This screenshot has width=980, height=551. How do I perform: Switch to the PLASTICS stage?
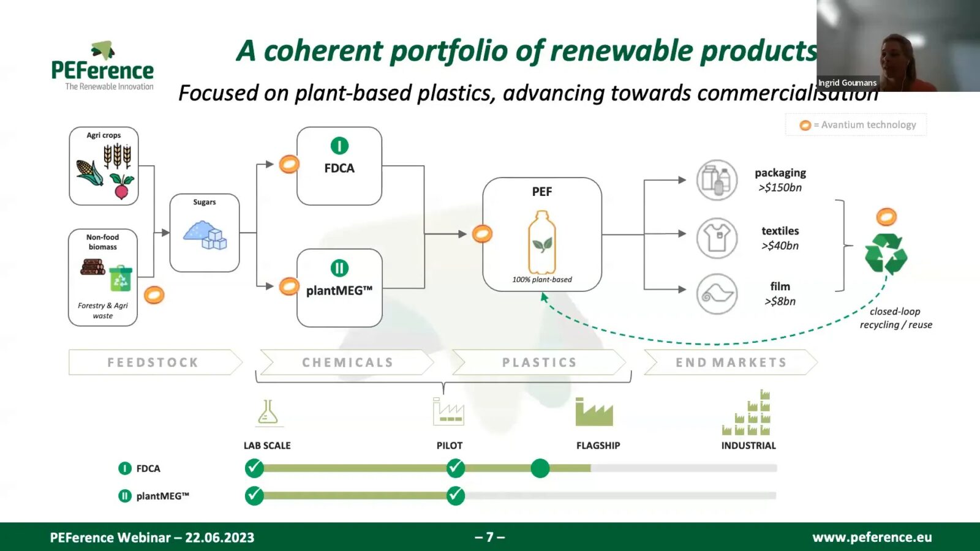[x=539, y=362]
